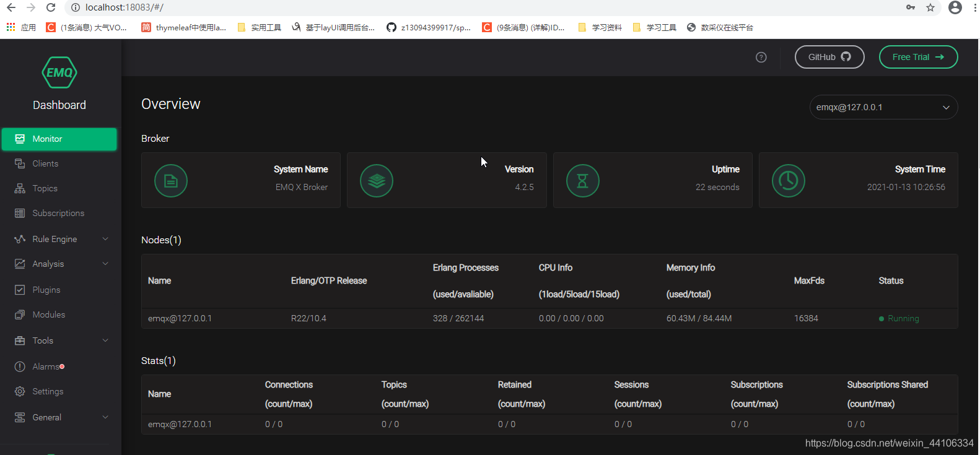The width and height of the screenshot is (980, 455).
Task: Open the help question-mark icon
Action: point(761,57)
